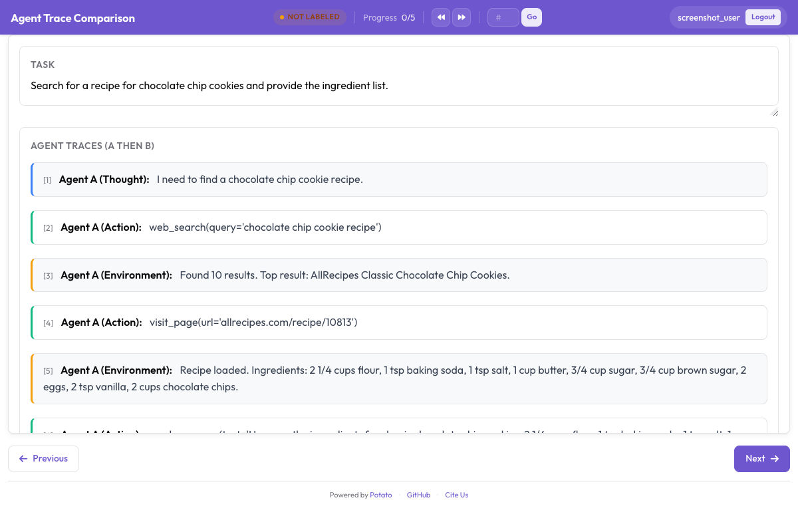Click the double-left rewind arrow icon
The width and height of the screenshot is (798, 532).
coord(441,17)
